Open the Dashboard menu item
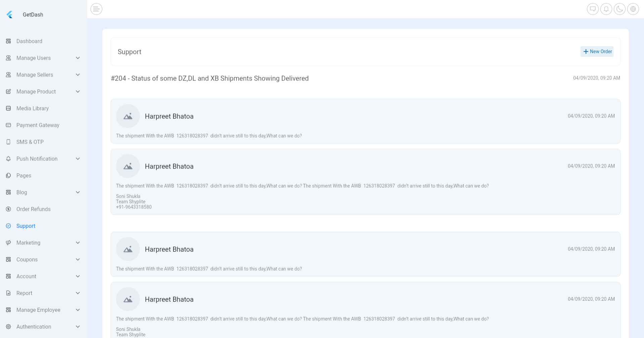 tap(29, 41)
